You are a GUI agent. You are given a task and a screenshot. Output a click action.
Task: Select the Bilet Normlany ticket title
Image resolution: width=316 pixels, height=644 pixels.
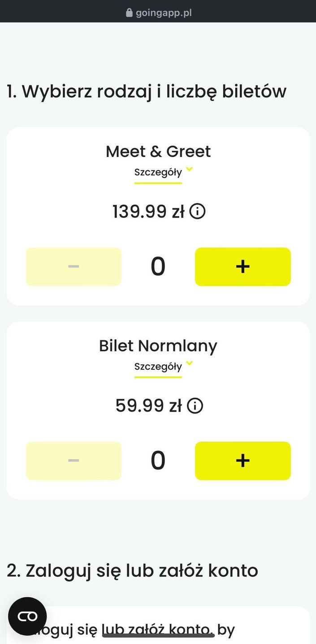tap(158, 346)
